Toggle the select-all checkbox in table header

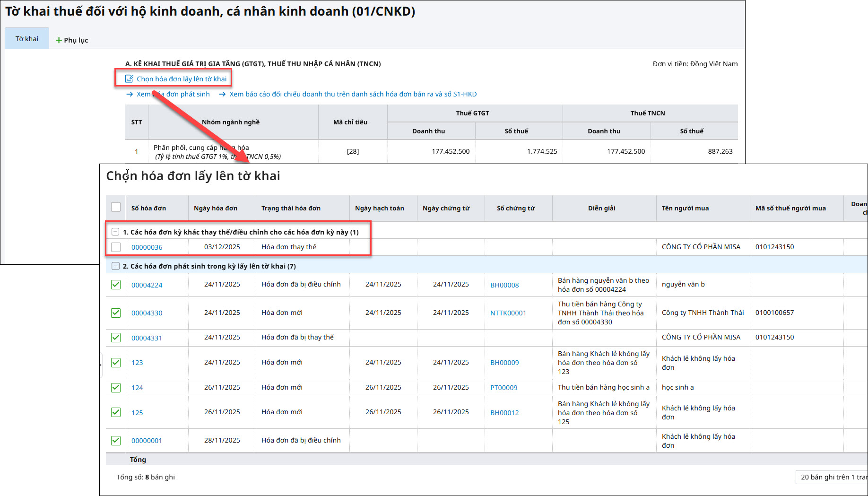116,207
